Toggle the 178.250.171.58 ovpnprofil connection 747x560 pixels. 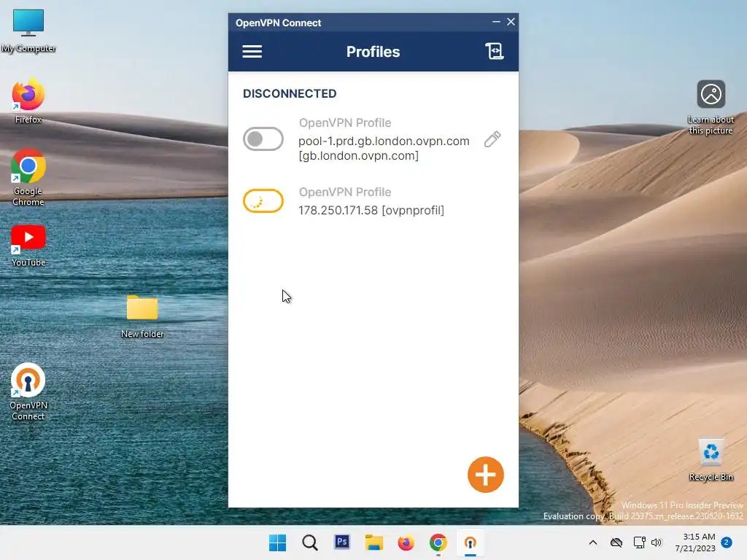(263, 201)
